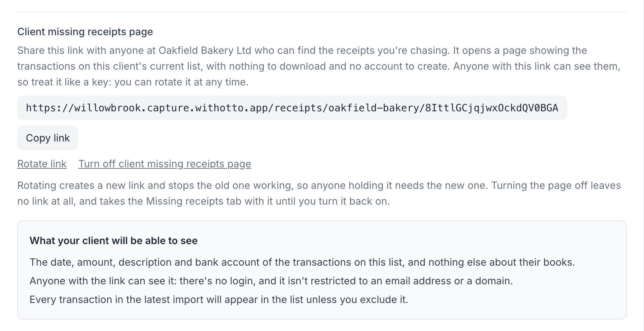Image resolution: width=644 pixels, height=331 pixels.
Task: Click the line 'Every transaction in the latest import'
Action: coord(219,299)
